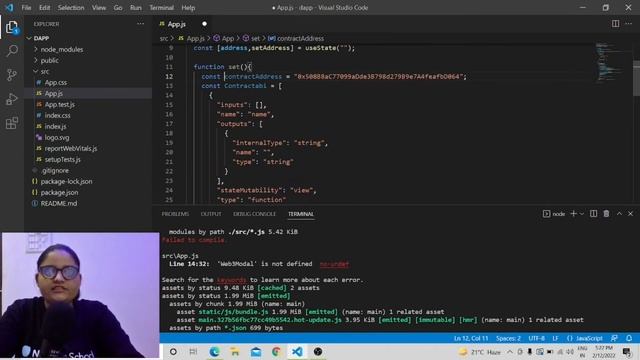
Task: Collapse the DAPP root folder
Action: (x=41, y=38)
